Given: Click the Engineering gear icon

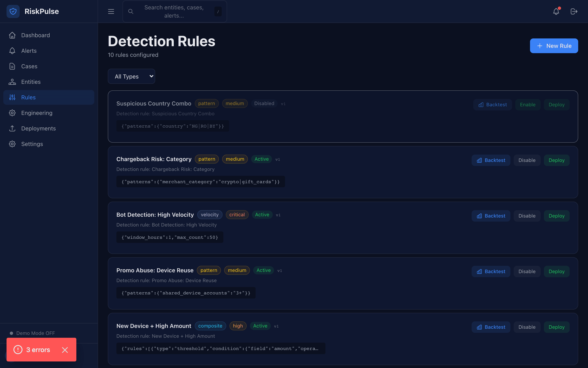Looking at the screenshot, I should click(12, 113).
